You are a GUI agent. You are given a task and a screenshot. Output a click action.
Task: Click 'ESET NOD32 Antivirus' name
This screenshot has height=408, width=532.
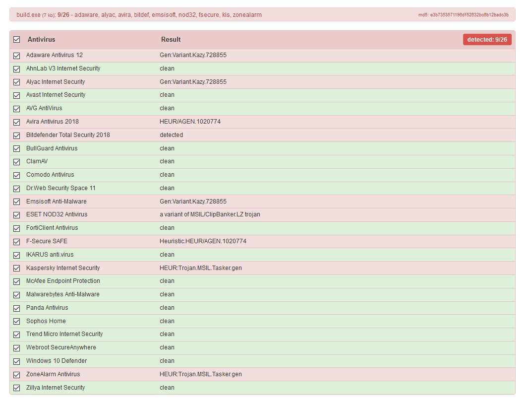coord(57,214)
